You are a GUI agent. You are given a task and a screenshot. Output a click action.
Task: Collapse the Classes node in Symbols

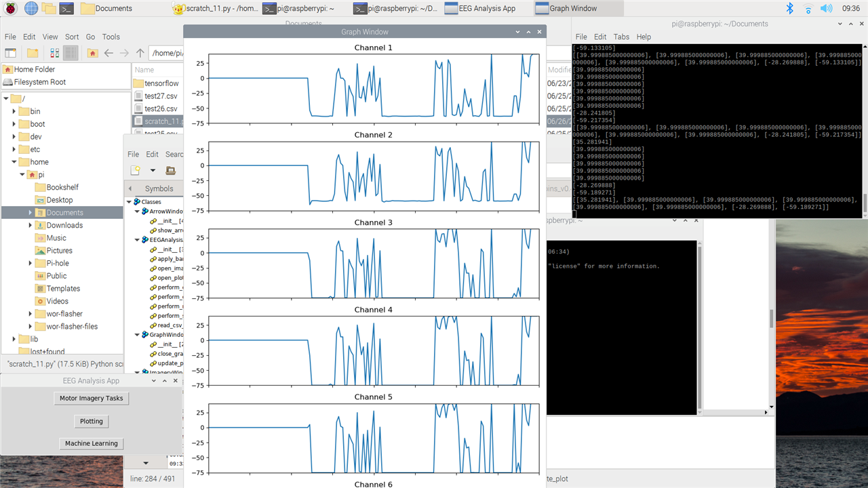129,202
